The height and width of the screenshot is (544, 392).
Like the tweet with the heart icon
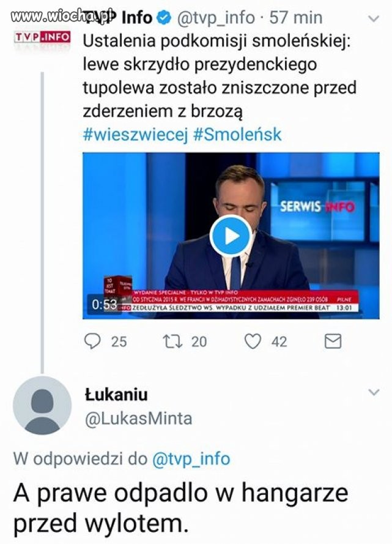[253, 341]
